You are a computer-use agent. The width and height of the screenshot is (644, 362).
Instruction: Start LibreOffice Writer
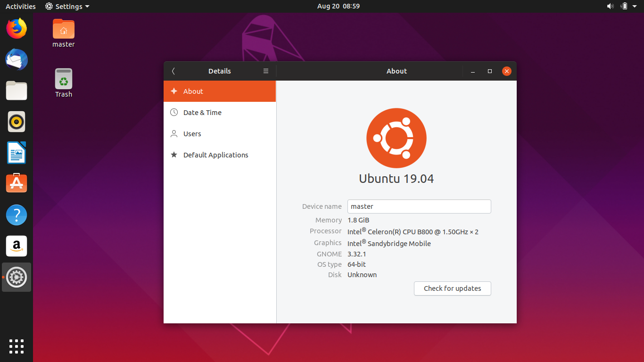click(16, 153)
